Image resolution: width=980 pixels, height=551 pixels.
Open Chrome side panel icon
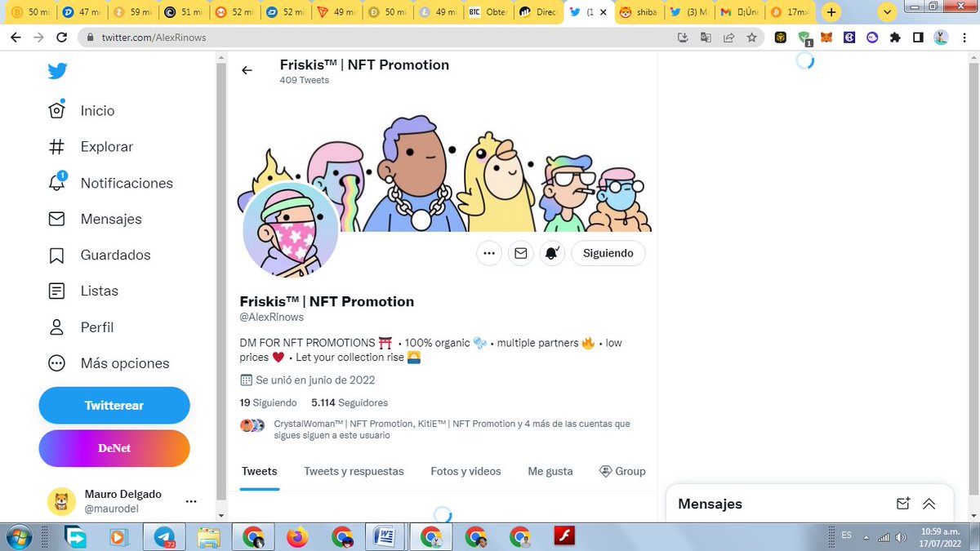coord(918,38)
